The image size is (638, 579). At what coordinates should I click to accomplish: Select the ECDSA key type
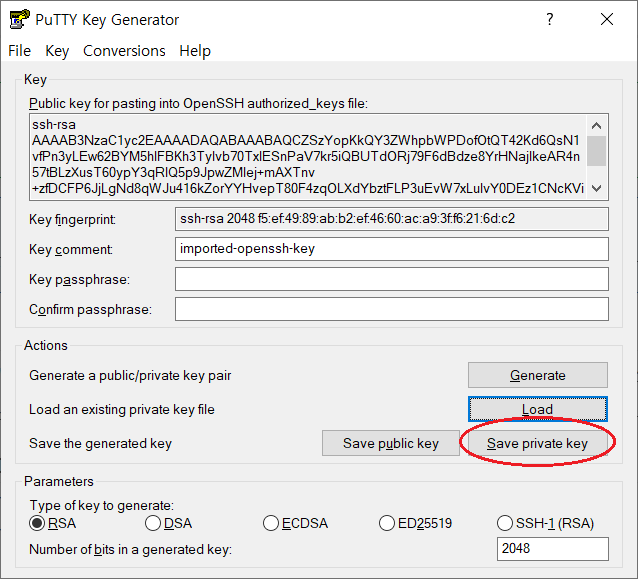tap(295, 523)
